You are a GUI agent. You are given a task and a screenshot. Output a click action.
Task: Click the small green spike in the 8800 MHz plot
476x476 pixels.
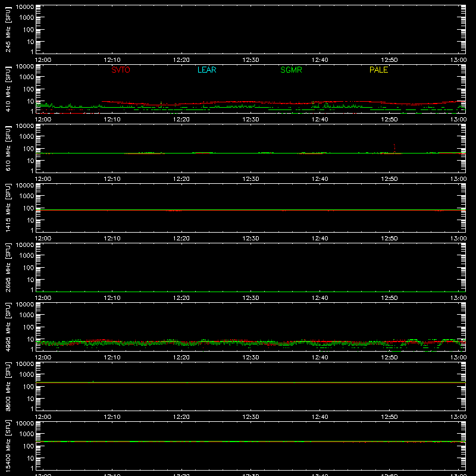pyautogui.click(x=93, y=381)
